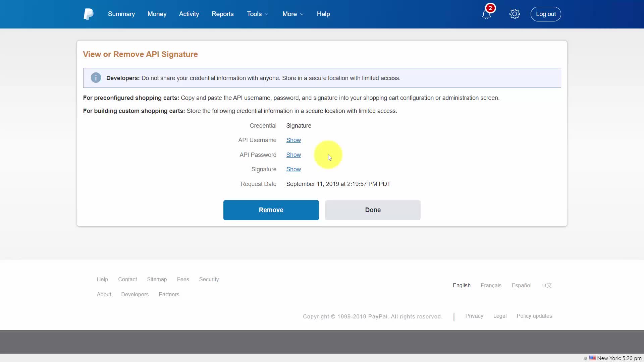Open the Partners footer link
Screen dimensions: 644x362
169,295
